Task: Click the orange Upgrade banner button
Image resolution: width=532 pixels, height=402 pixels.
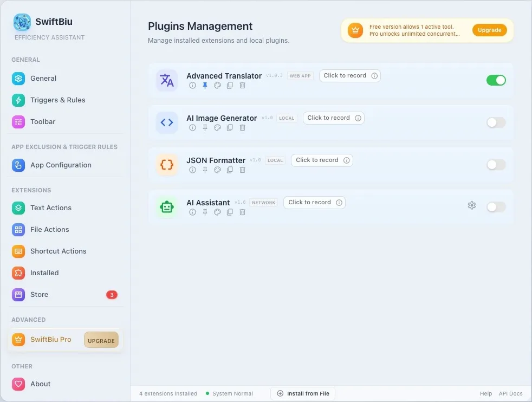Action: coord(489,30)
